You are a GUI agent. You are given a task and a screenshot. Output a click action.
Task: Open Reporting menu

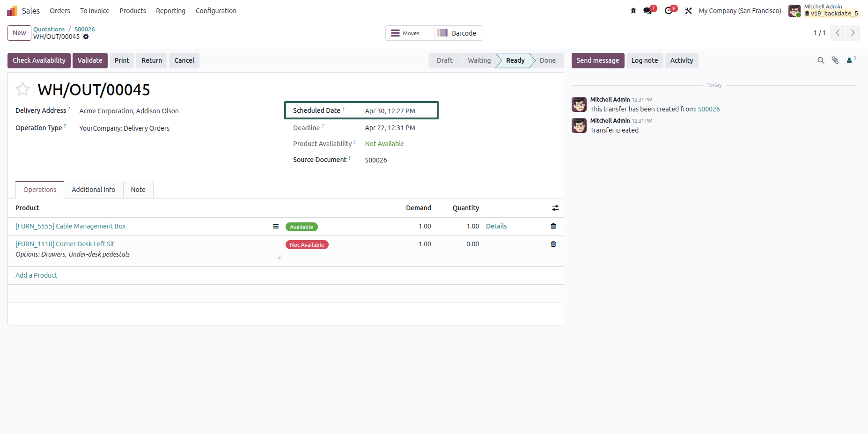[x=170, y=11]
